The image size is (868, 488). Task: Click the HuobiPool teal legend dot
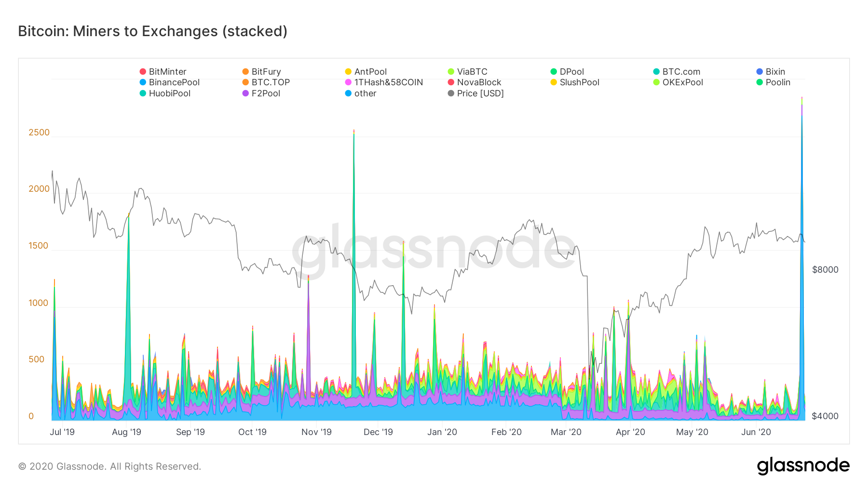(x=143, y=93)
